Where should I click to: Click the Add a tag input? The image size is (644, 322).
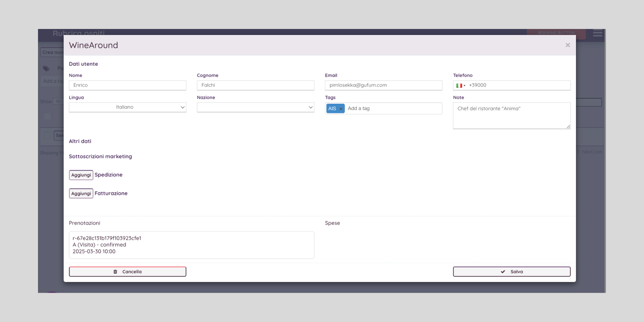pos(393,109)
